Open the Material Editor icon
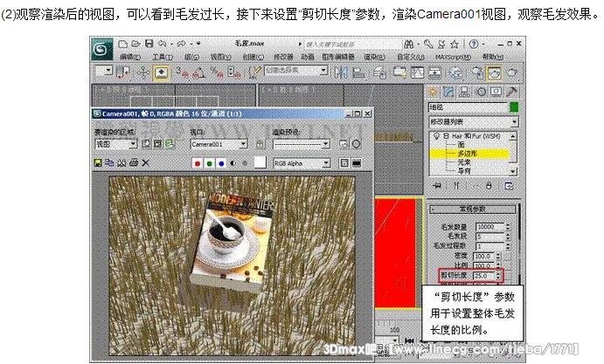 [456, 72]
